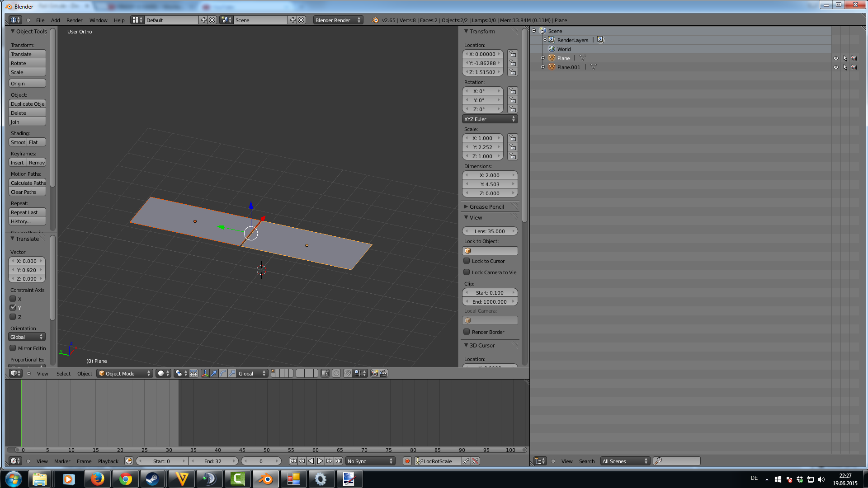Viewport: 868px width, 488px height.
Task: Enable Lock to Cursor checkbox
Action: click(x=467, y=261)
